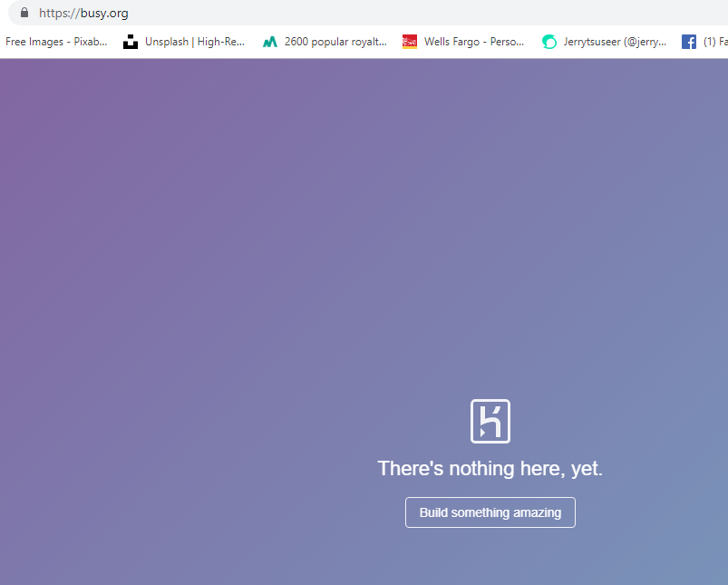The width and height of the screenshot is (728, 585).
Task: Click the busy.org address bar URL
Action: pyautogui.click(x=83, y=13)
